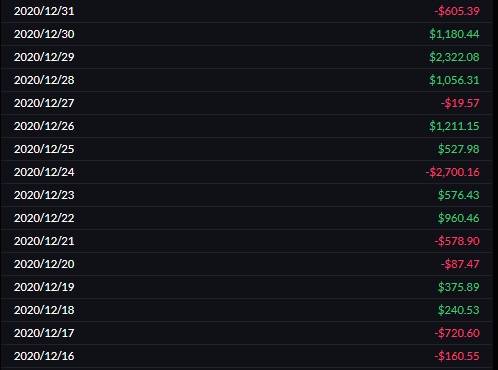Click the $1,180.44 profit value

(454, 34)
